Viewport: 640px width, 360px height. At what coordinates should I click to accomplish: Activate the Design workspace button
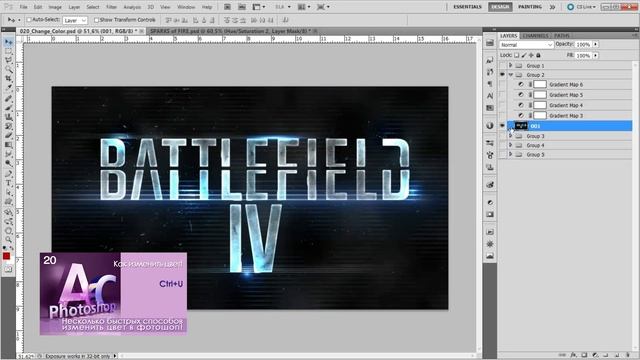pos(500,7)
